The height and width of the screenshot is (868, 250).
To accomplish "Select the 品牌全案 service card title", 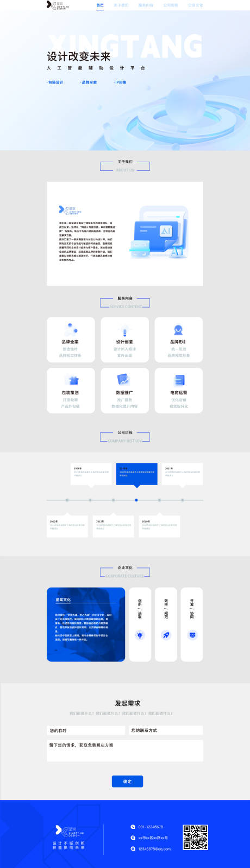I will click(x=70, y=342).
